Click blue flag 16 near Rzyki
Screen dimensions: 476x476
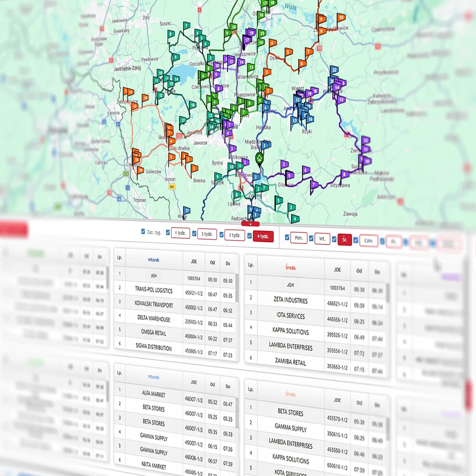coord(310,119)
